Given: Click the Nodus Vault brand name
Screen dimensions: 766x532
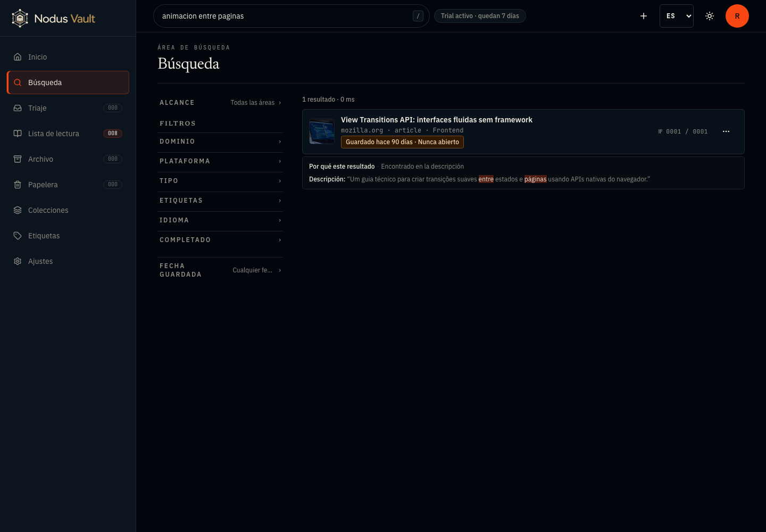Looking at the screenshot, I should [64, 19].
